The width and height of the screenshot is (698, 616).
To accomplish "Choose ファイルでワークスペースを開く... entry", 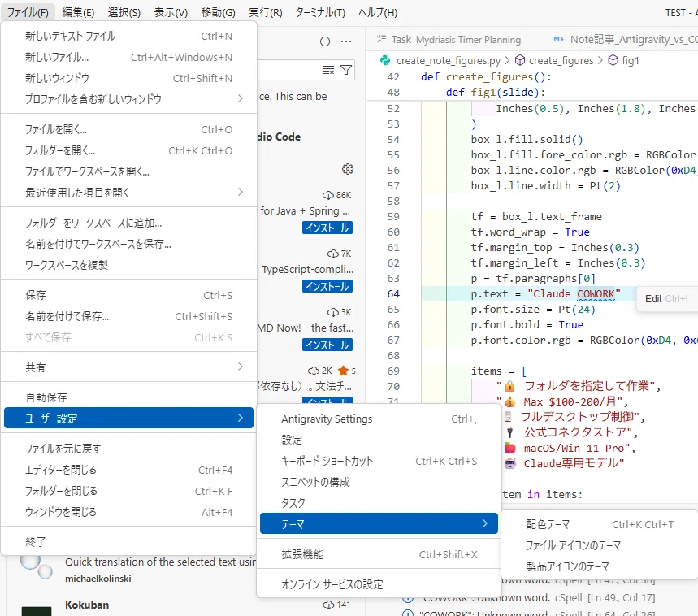I will [128, 171].
